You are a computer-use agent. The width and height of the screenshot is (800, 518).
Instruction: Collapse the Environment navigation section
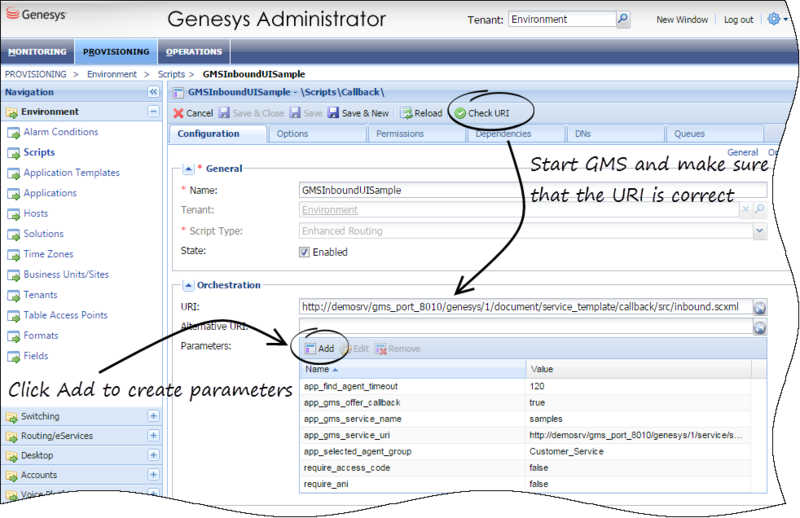point(153,112)
